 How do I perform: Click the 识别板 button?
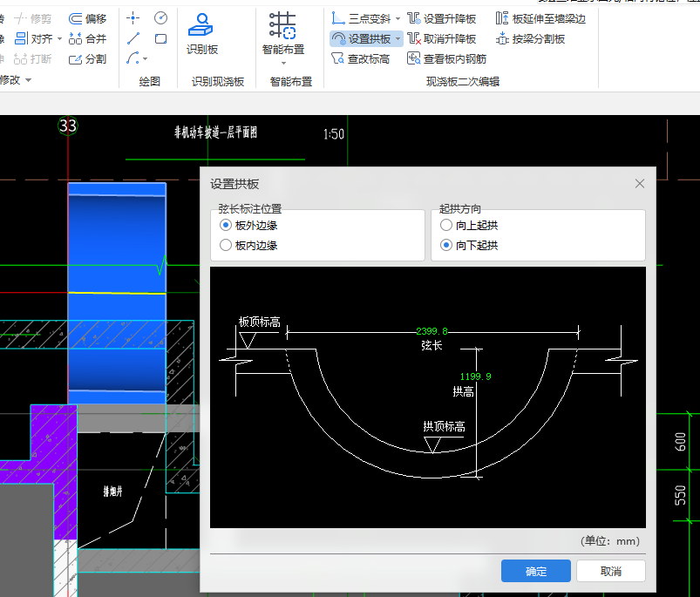pos(202,34)
